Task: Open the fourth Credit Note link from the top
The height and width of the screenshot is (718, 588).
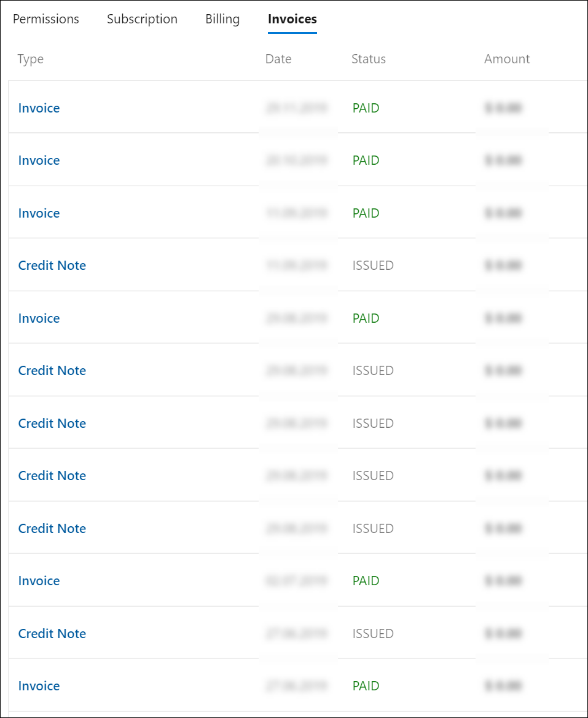Action: point(52,476)
